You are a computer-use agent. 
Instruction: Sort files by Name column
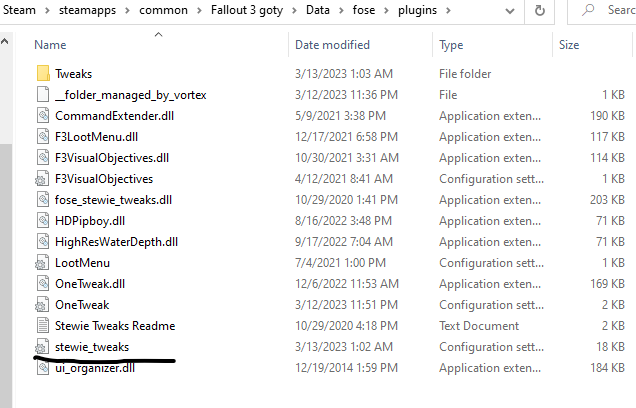coord(50,45)
